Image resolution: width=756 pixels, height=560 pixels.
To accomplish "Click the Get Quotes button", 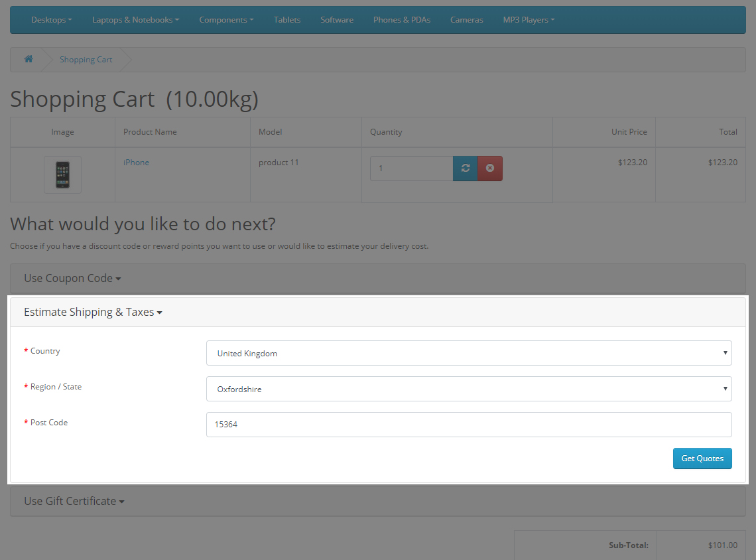I will click(x=702, y=458).
